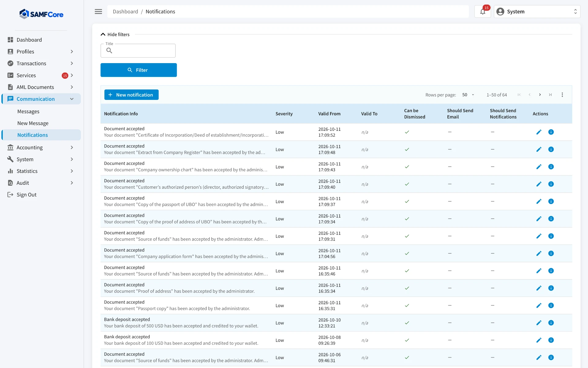The image size is (588, 368).
Task: Edit the 500 USD bank deposit notification
Action: 539,323
